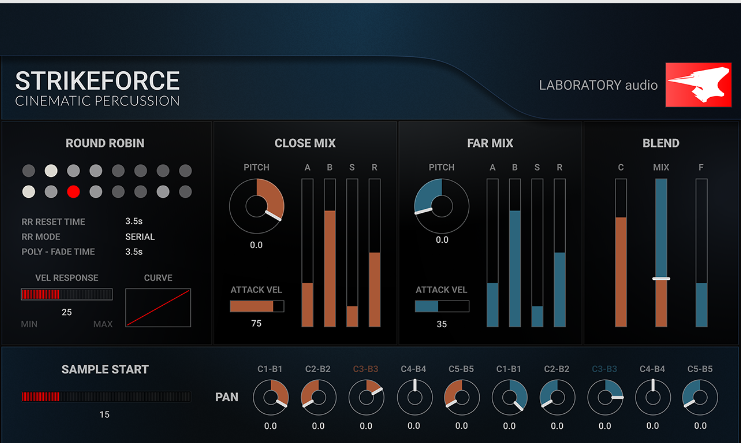The image size is (741, 443).
Task: Click the Close Mix attack value 75
Action: (x=256, y=323)
